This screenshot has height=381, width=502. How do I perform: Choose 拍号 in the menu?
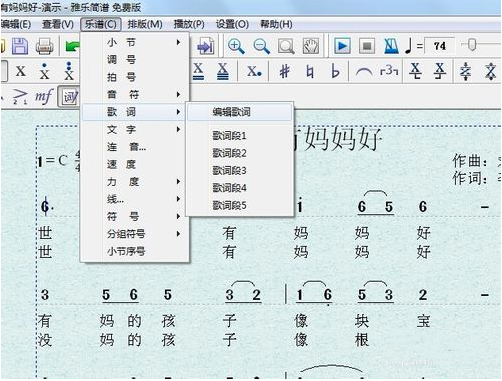pyautogui.click(x=135, y=77)
